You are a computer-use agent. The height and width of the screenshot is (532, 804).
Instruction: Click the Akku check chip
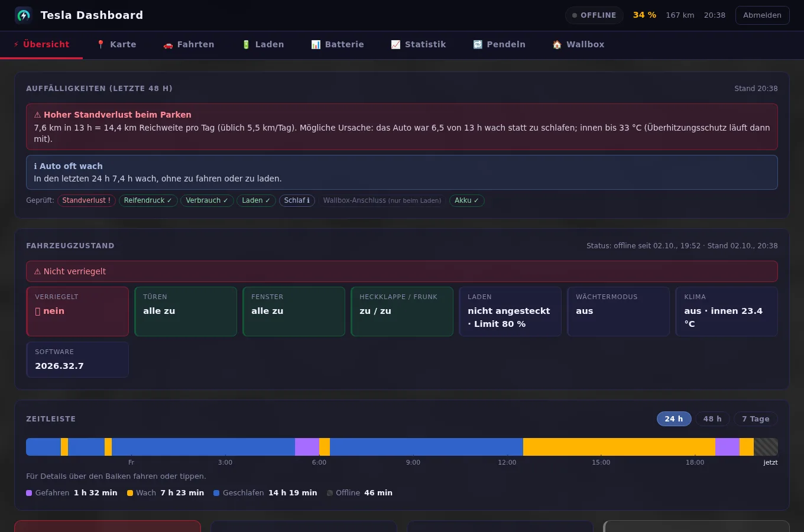coord(467,200)
